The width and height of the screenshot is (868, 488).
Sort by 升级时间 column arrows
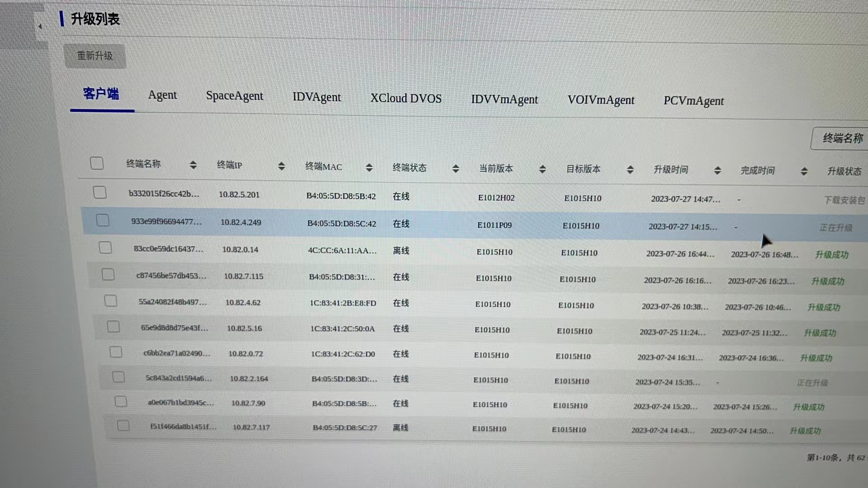(717, 171)
